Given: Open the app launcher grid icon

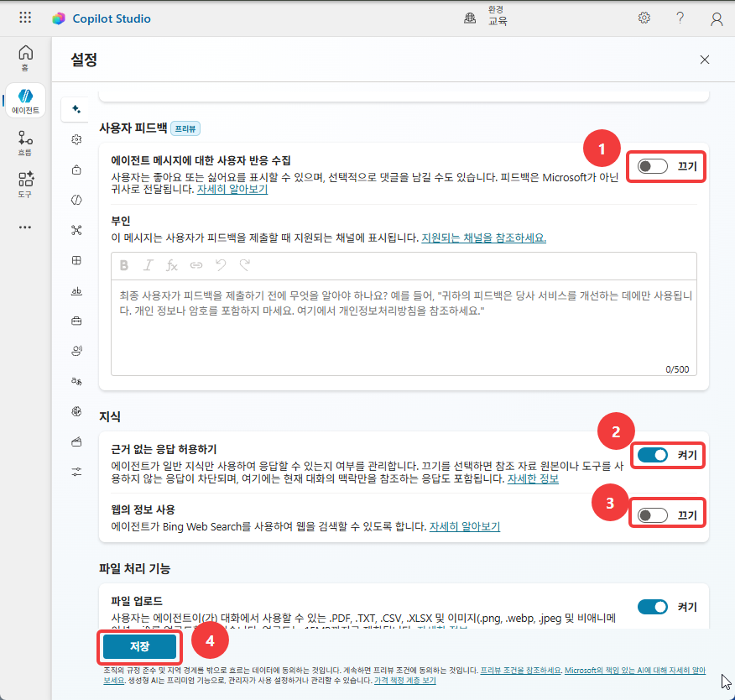Looking at the screenshot, I should coord(25,18).
